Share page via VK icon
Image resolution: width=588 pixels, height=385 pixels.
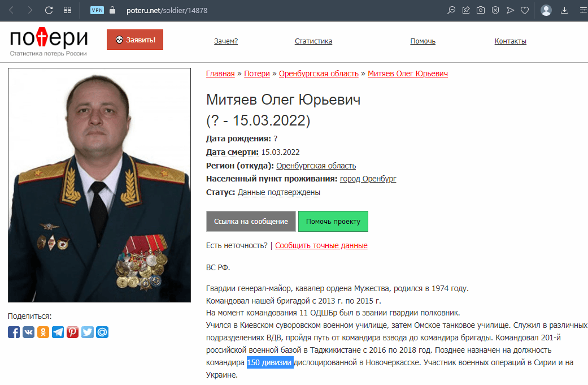28,332
